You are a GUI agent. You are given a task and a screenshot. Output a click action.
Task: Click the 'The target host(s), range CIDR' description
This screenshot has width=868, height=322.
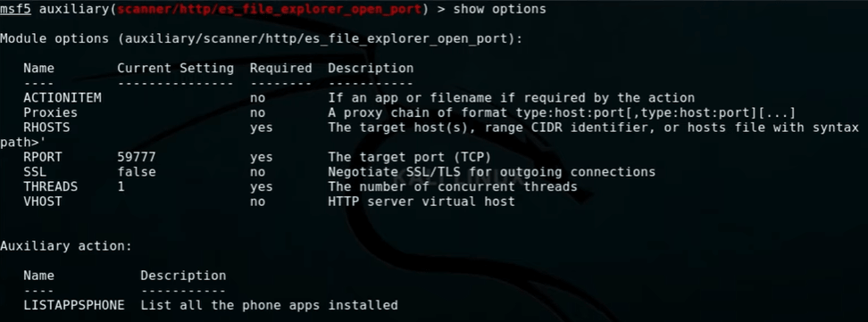point(594,128)
